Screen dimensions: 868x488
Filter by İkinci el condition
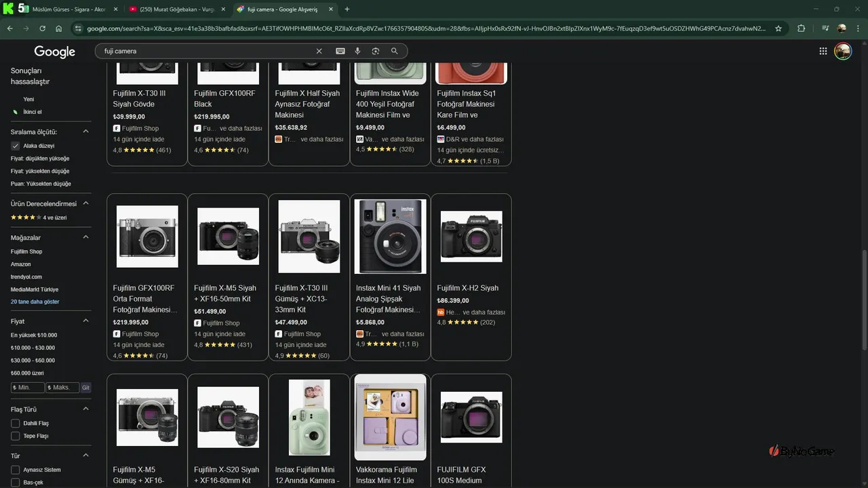33,112
